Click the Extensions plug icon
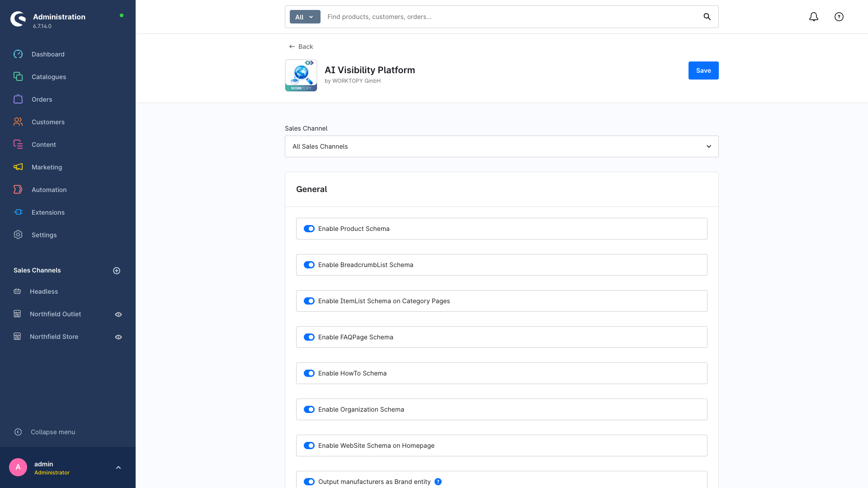Screen dimensions: 868x488 click(x=18, y=212)
